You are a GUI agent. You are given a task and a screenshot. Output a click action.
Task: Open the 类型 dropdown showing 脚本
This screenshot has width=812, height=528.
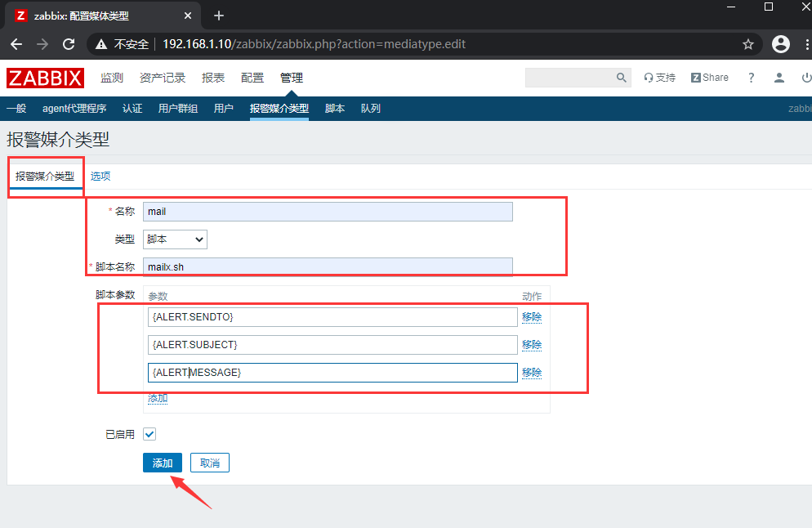click(175, 239)
